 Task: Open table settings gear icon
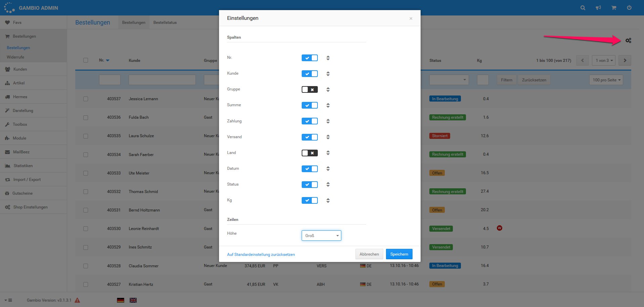click(x=628, y=41)
